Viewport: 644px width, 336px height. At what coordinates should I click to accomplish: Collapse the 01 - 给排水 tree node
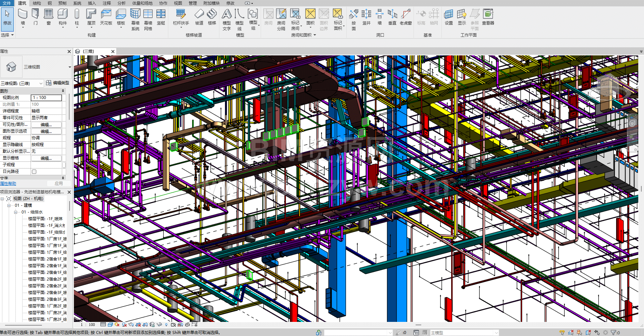click(x=16, y=212)
